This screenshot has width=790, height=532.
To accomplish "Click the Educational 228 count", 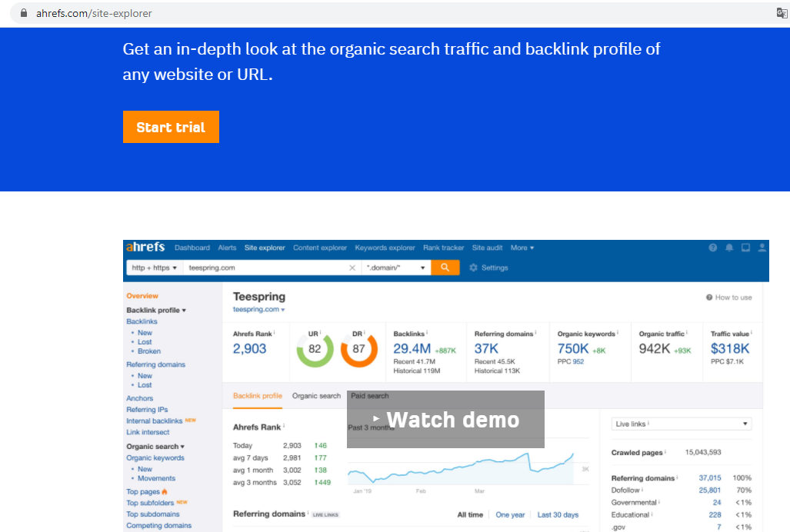I will pyautogui.click(x=715, y=515).
